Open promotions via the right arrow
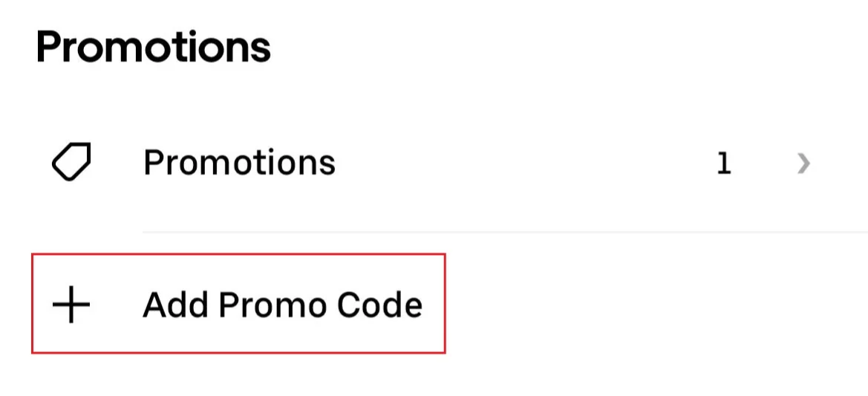This screenshot has height=396, width=868. coord(803,163)
